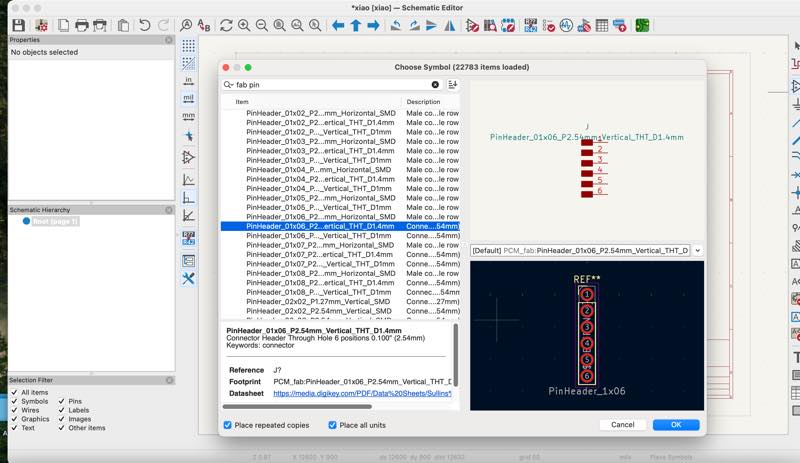Close the Properties panel
The height and width of the screenshot is (463, 800).
(169, 39)
